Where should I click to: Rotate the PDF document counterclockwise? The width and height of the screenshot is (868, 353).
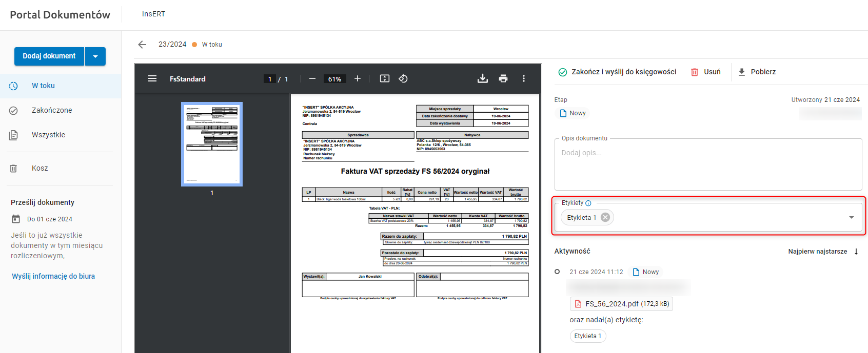click(403, 78)
